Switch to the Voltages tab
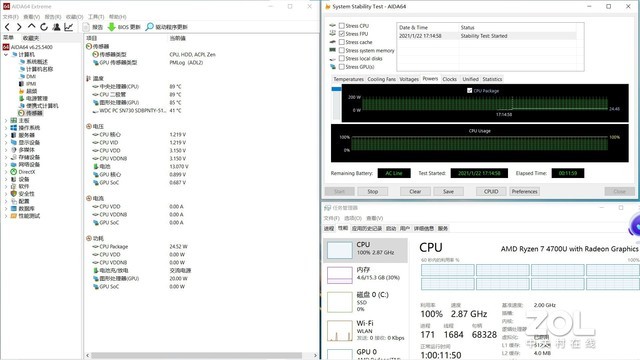The width and height of the screenshot is (640, 360). [409, 79]
